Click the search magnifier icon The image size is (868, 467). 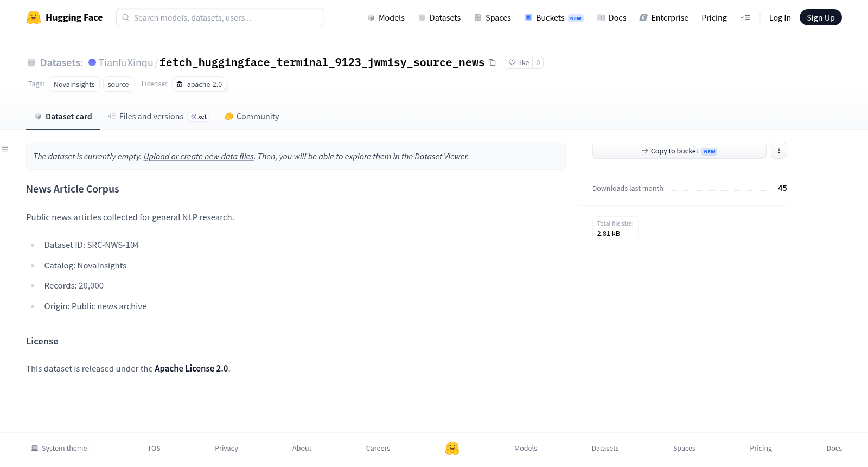tap(126, 17)
